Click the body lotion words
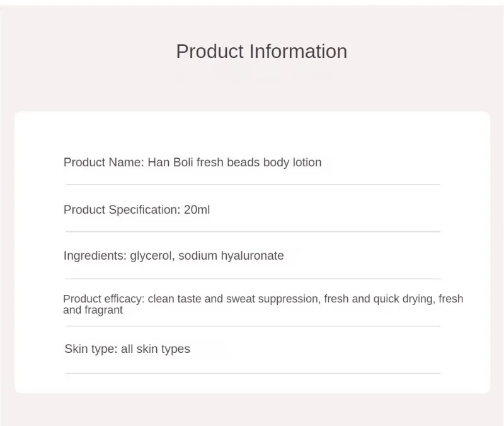Viewport: 504px width, 426px height. [x=292, y=163]
